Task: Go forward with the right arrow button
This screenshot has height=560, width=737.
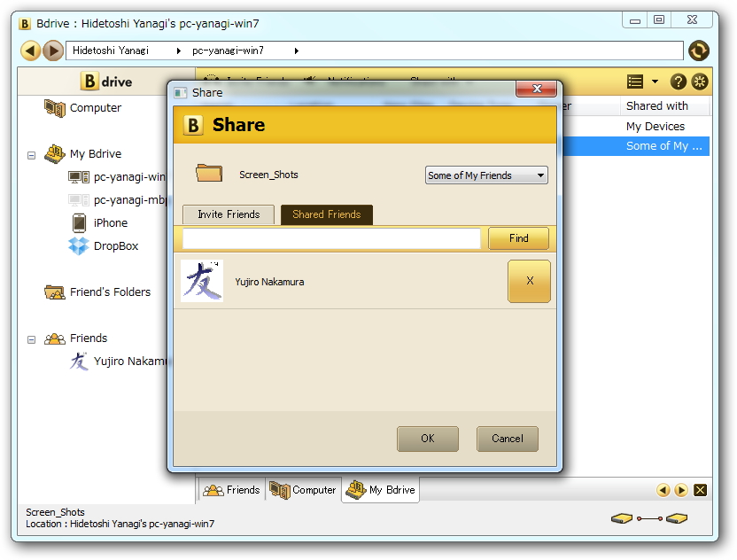Action: coord(53,51)
